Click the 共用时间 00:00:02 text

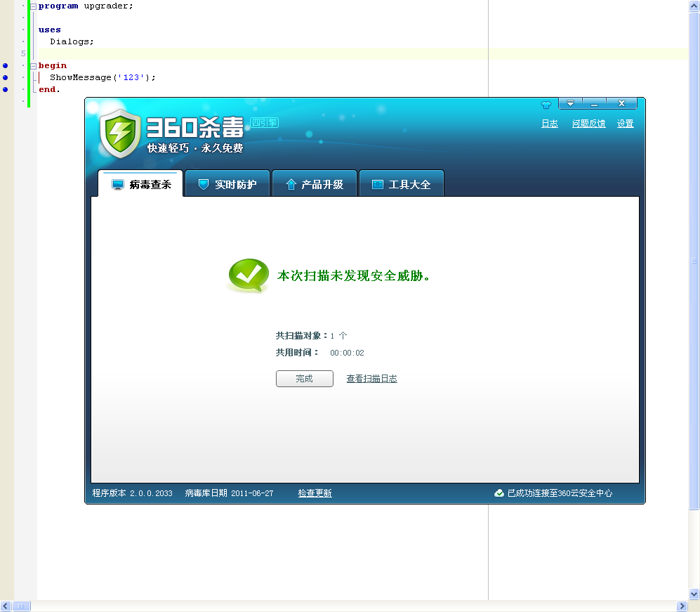click(319, 353)
